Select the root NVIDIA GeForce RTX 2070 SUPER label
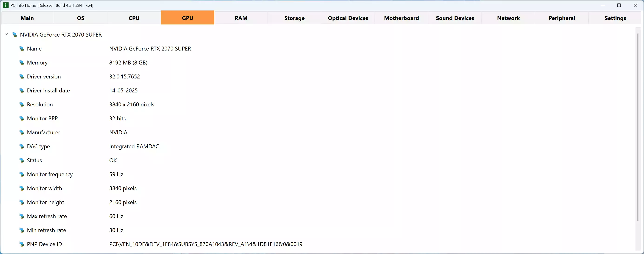 point(61,34)
